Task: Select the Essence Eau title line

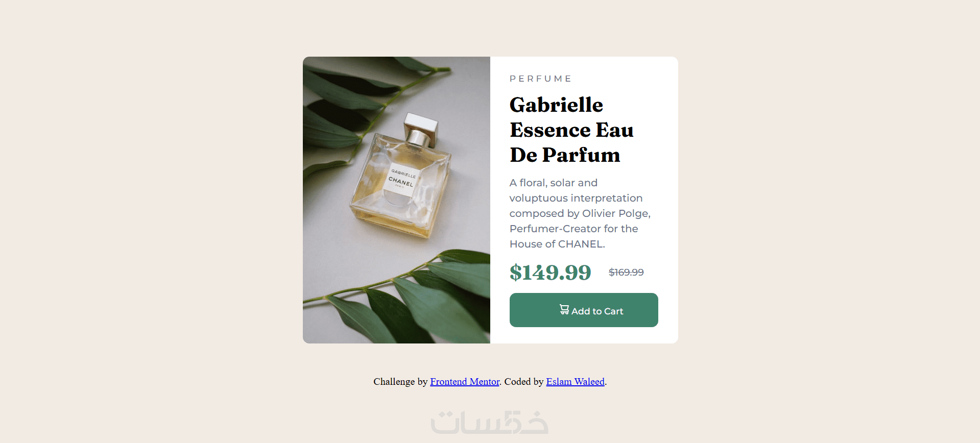Action: pyautogui.click(x=571, y=130)
